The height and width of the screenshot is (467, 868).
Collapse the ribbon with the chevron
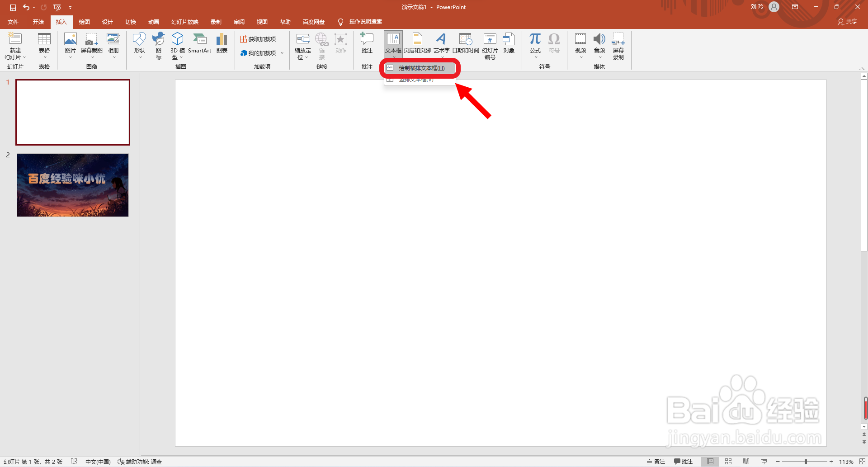click(862, 68)
